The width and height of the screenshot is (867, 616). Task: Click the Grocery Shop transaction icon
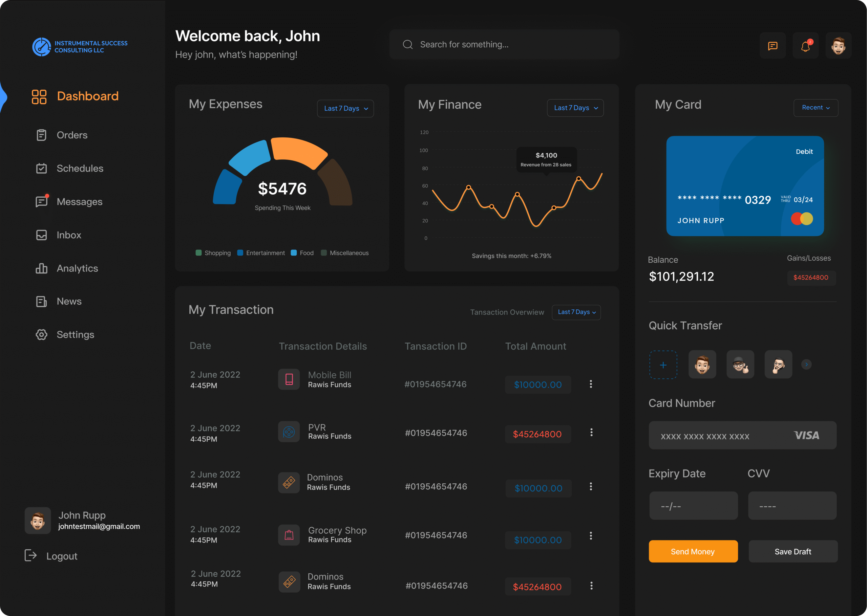(289, 535)
